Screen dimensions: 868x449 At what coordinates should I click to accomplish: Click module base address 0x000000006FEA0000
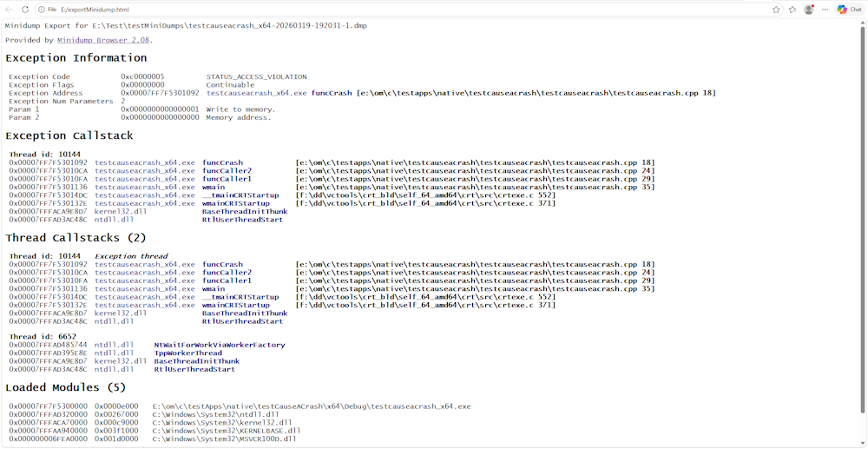[x=48, y=439]
